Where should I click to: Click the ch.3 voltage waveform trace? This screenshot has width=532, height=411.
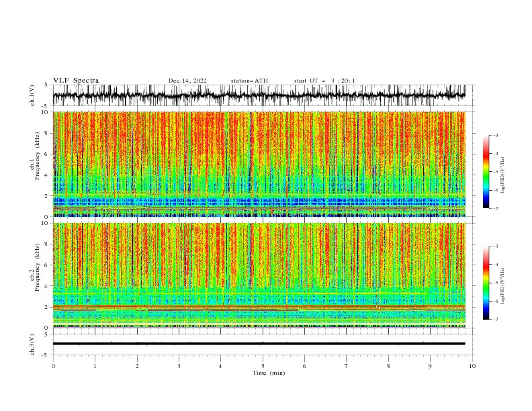259,344
